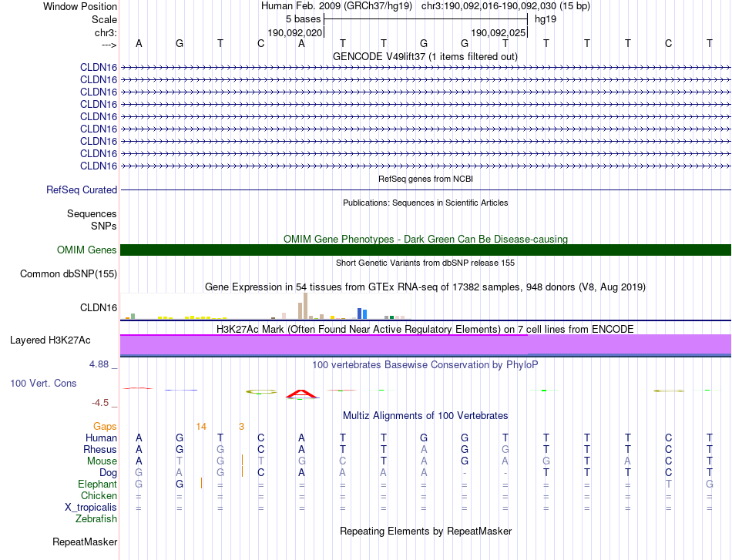Click the orange insertion mark in Elephant row
The height and width of the screenshot is (560, 732).
[201, 483]
